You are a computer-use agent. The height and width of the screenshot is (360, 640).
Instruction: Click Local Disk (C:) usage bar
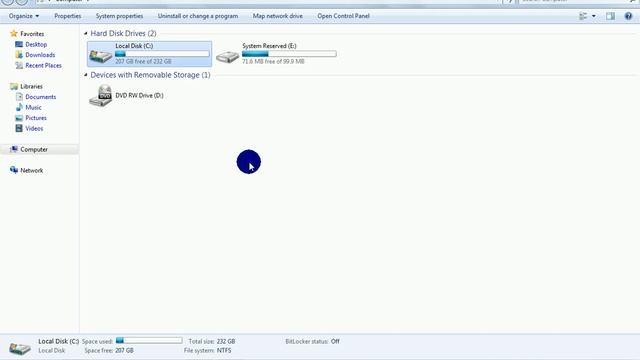pos(162,54)
